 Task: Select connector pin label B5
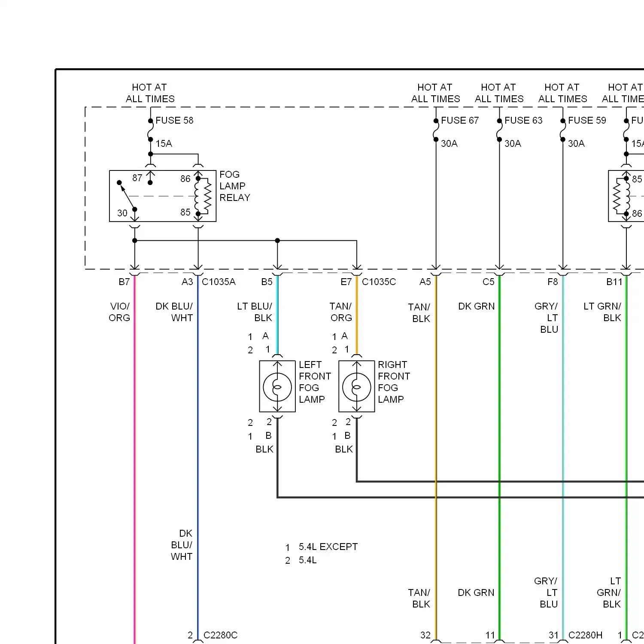tap(267, 282)
